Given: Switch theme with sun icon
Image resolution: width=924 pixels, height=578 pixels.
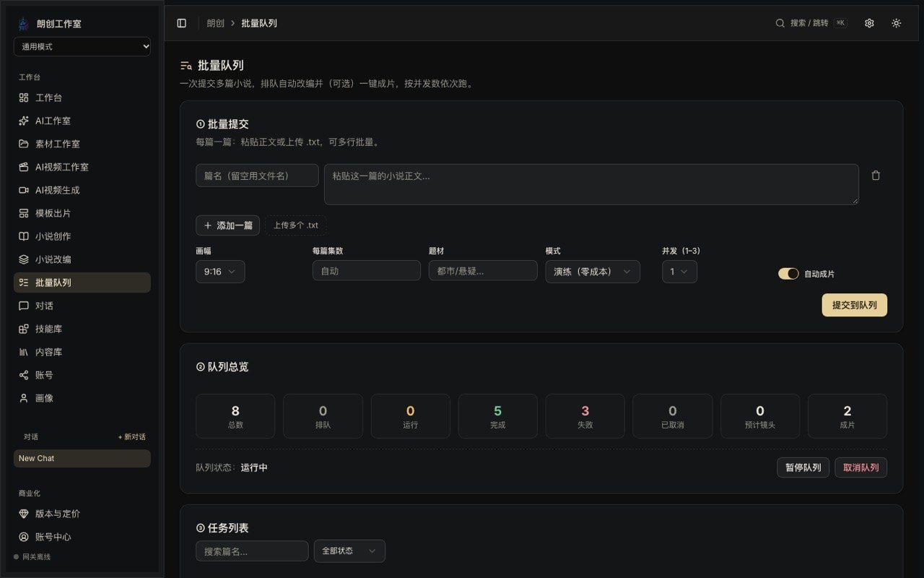Looking at the screenshot, I should click(896, 23).
